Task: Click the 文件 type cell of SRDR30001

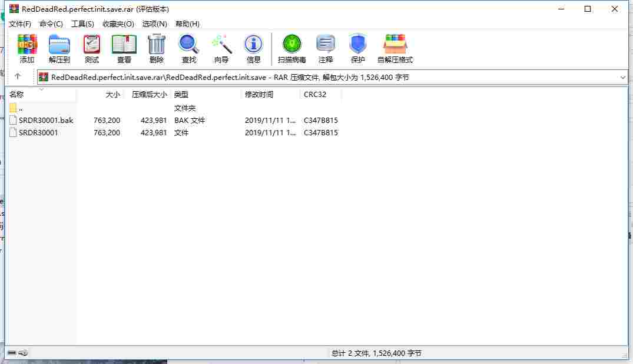Action: point(181,132)
